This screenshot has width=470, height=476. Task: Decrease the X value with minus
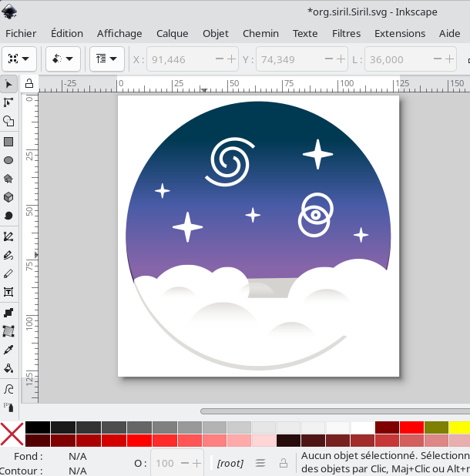[x=220, y=59]
